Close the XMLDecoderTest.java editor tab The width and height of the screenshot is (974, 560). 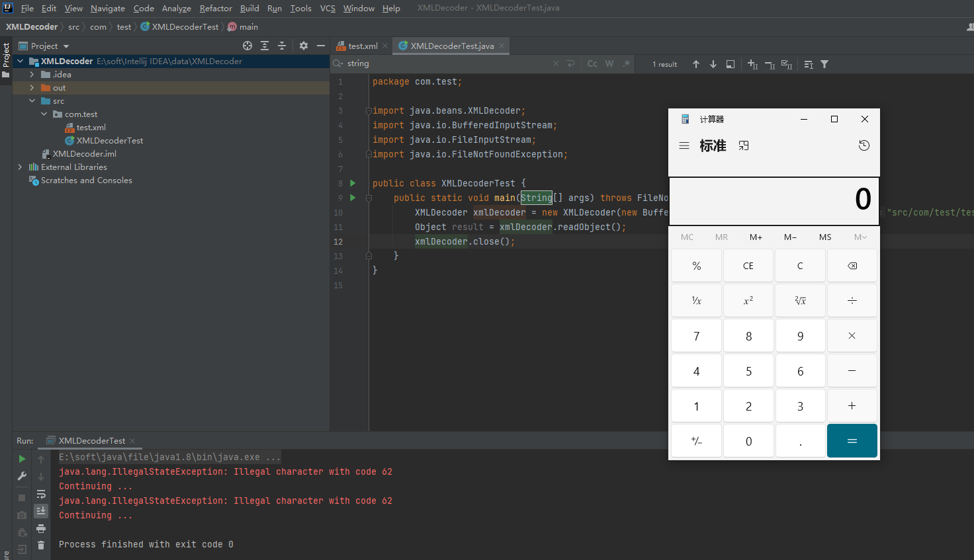click(x=502, y=46)
